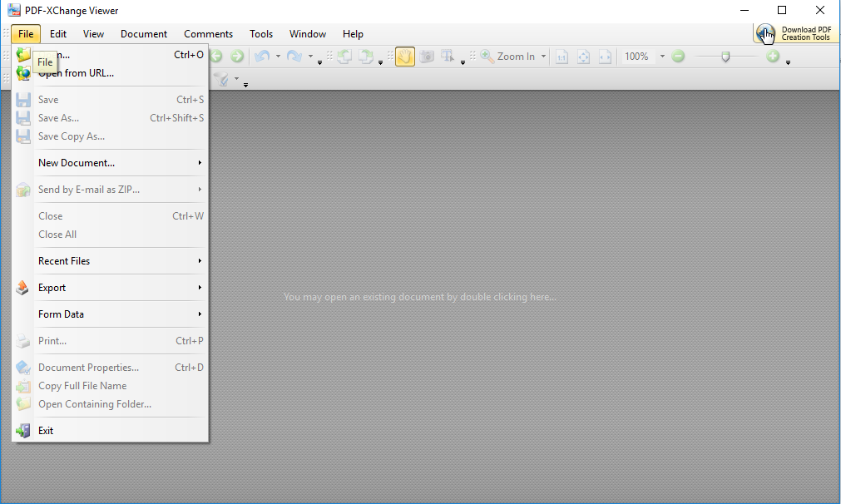Image resolution: width=841 pixels, height=504 pixels.
Task: Select the Hand tool
Action: coord(405,57)
